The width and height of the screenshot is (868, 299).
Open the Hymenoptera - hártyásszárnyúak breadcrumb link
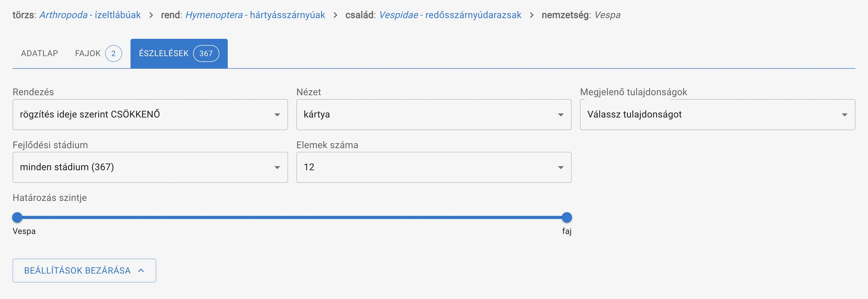pyautogui.click(x=255, y=15)
